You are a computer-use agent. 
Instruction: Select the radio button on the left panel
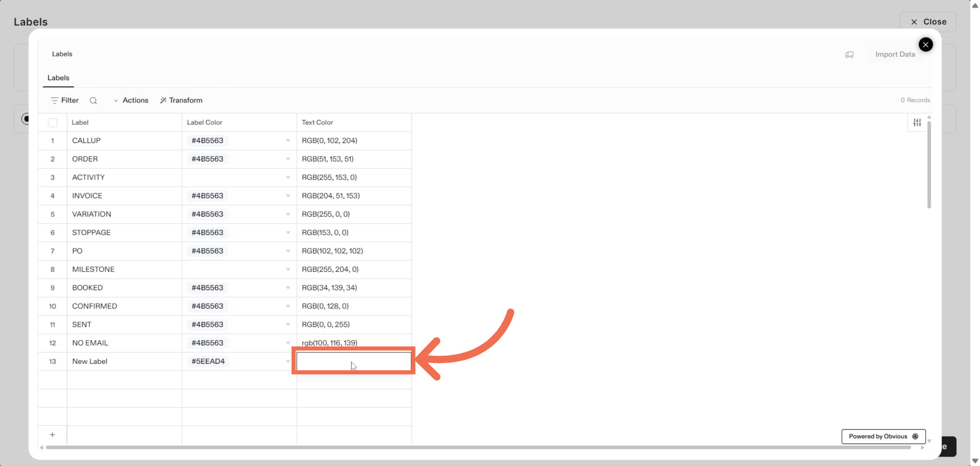coord(26,119)
